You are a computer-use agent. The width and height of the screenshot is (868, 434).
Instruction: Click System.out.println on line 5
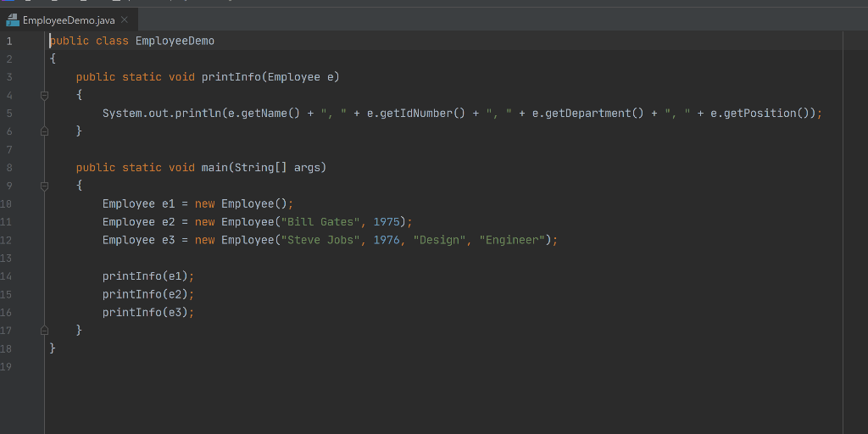click(162, 114)
